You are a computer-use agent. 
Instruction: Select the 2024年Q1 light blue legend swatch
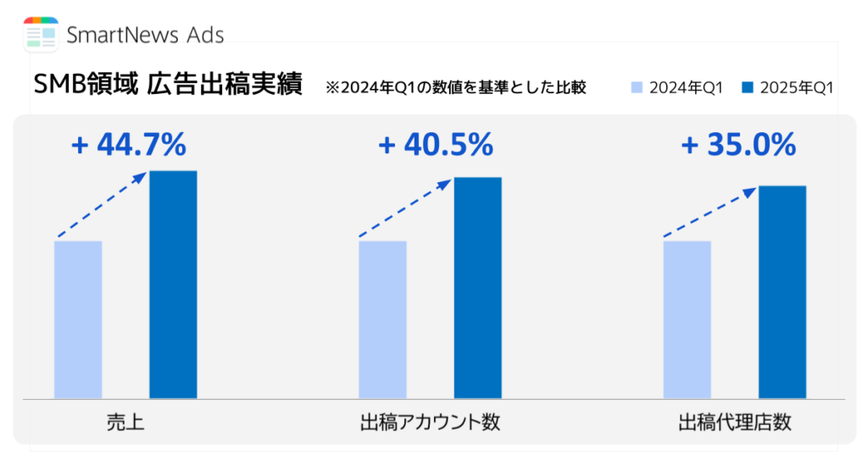click(x=637, y=87)
